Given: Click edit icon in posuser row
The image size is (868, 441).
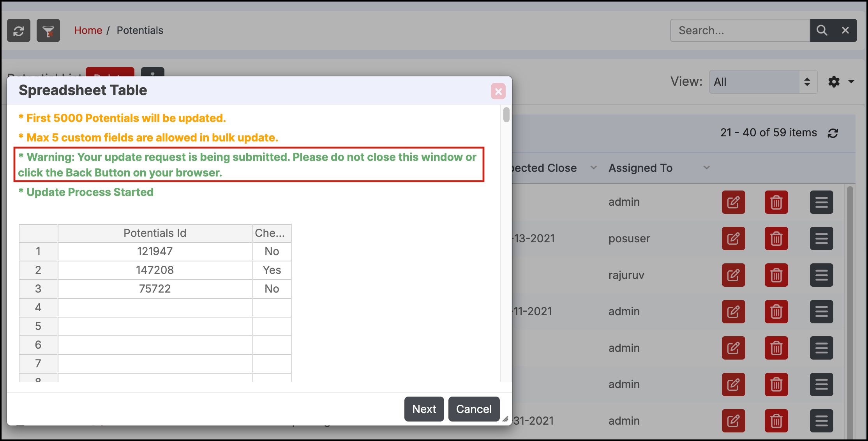Looking at the screenshot, I should (x=733, y=238).
